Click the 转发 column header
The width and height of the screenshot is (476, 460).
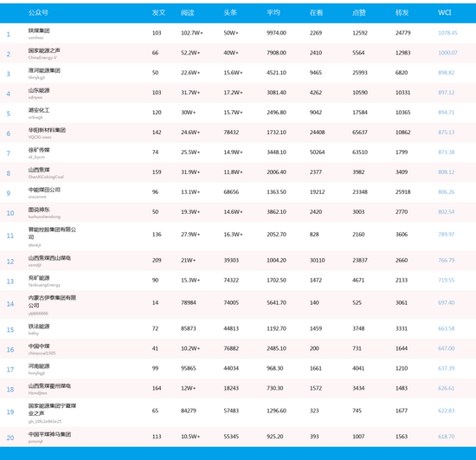pyautogui.click(x=402, y=12)
